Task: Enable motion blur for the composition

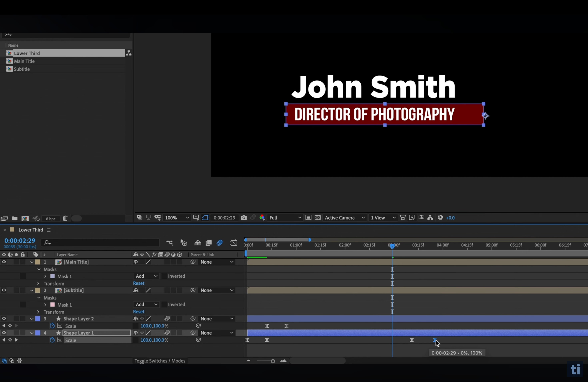Action: (219, 243)
